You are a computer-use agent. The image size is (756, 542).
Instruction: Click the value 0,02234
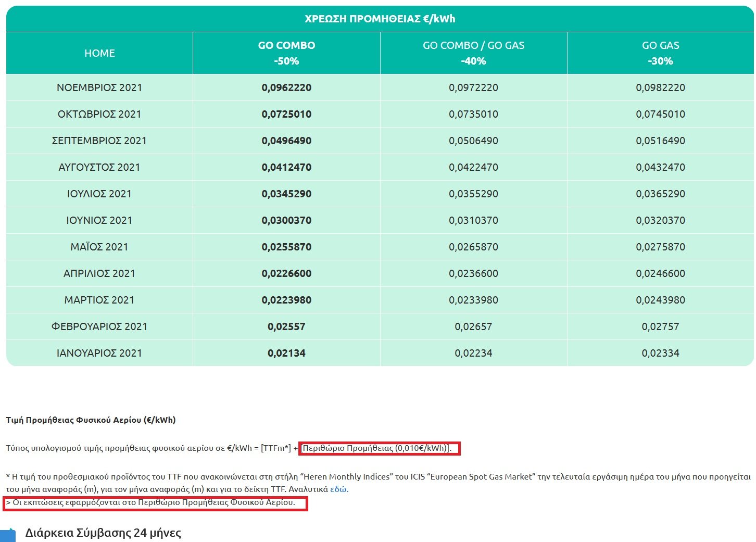coord(473,353)
